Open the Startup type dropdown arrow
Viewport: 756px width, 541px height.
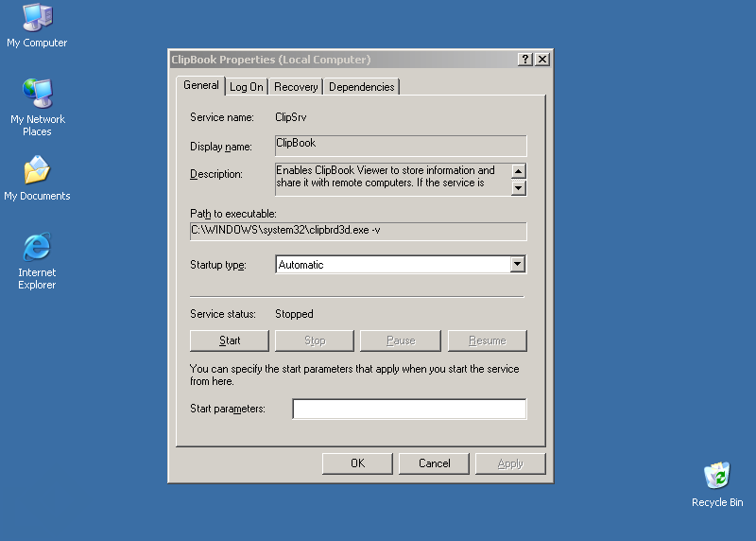517,264
